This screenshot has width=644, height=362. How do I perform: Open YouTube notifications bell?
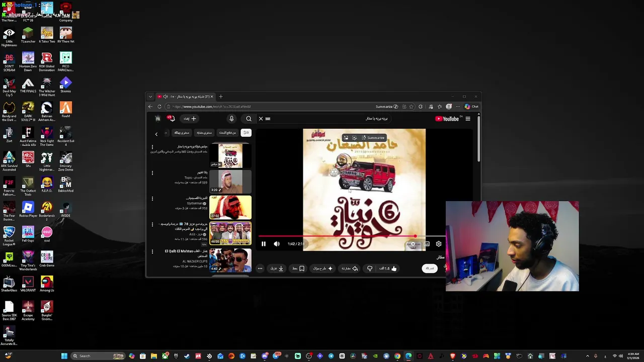[x=171, y=119]
